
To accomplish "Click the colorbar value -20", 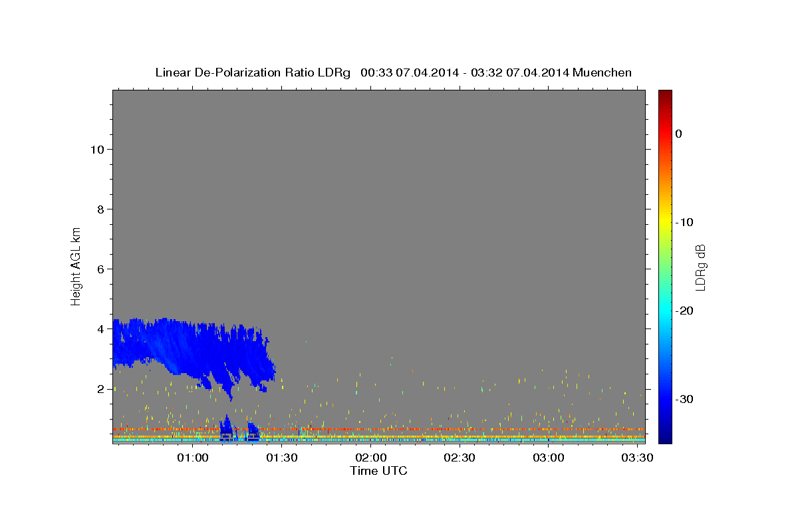I will [685, 311].
